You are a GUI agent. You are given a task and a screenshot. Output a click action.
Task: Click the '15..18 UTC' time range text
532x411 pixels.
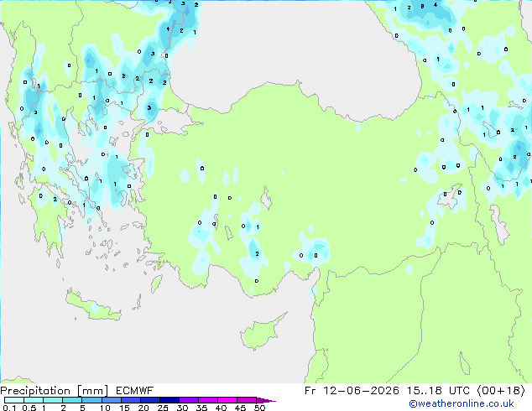439,391
